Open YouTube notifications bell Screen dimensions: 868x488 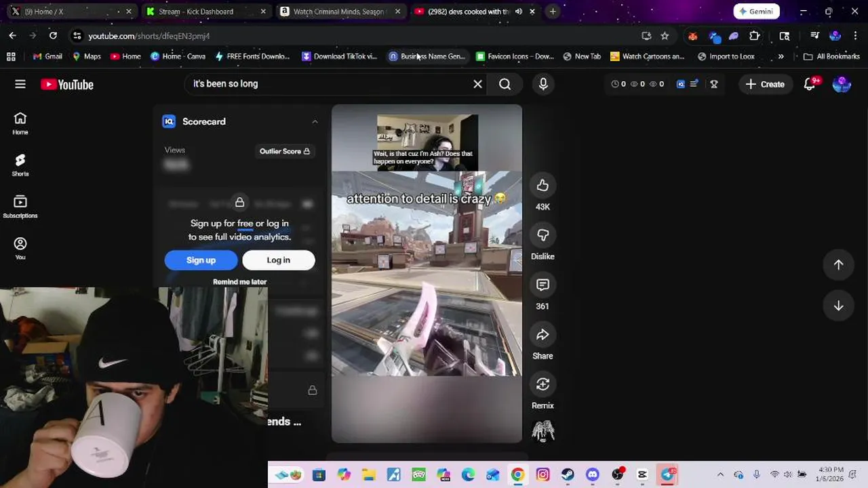click(x=810, y=84)
